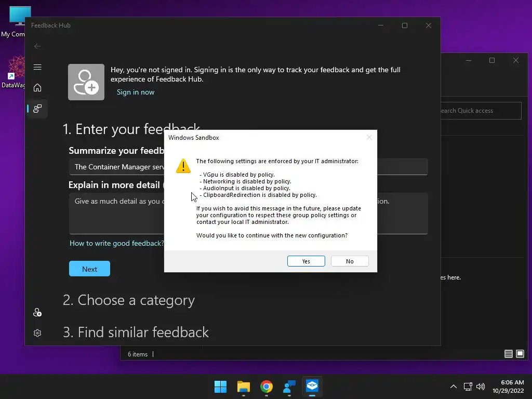Close the File Explorer window
This screenshot has height=399, width=532.
pos(516,60)
